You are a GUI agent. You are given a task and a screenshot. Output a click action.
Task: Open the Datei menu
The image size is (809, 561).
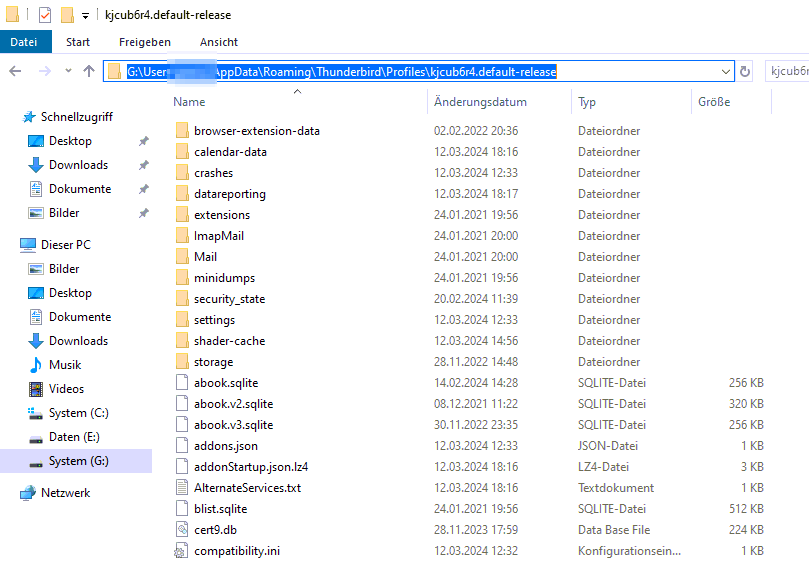point(24,42)
